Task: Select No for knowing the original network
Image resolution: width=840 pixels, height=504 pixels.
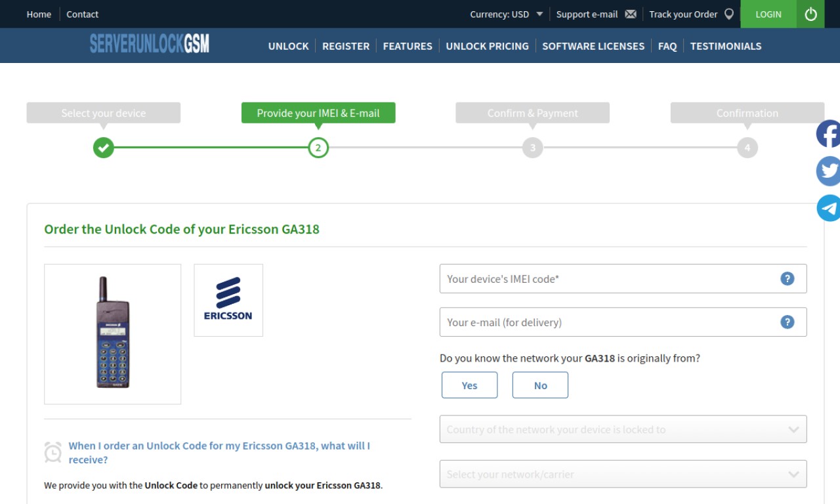Action: 540,385
